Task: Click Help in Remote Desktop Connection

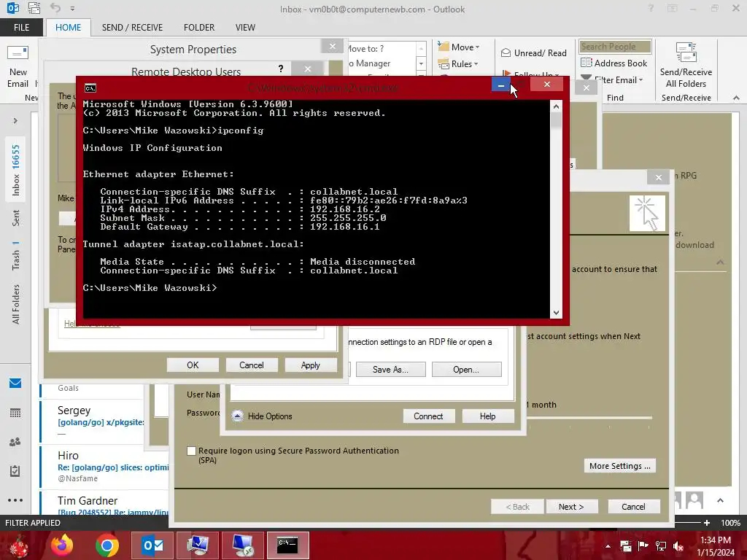Action: click(x=488, y=416)
